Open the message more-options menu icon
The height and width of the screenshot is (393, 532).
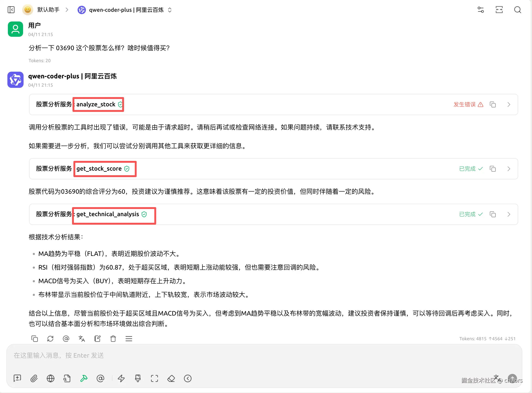click(129, 338)
